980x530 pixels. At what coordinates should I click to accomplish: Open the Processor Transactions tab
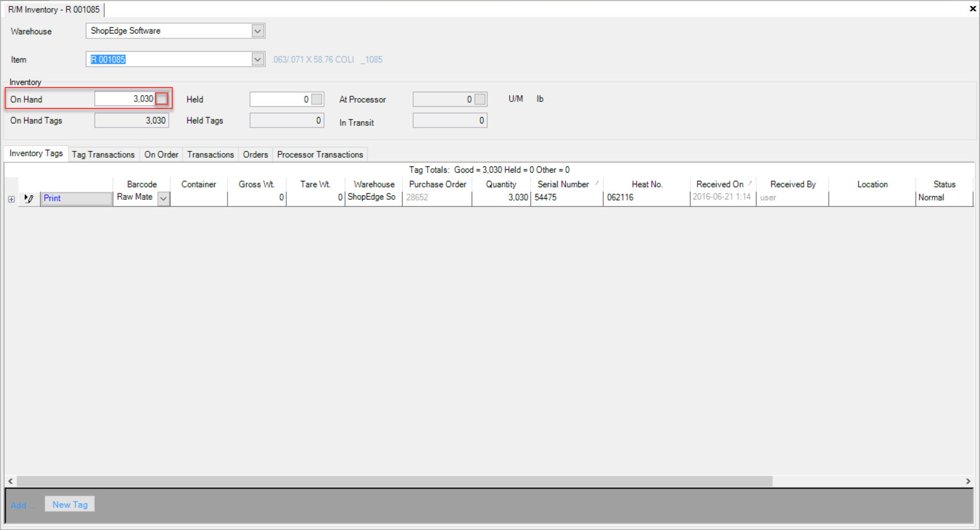320,154
